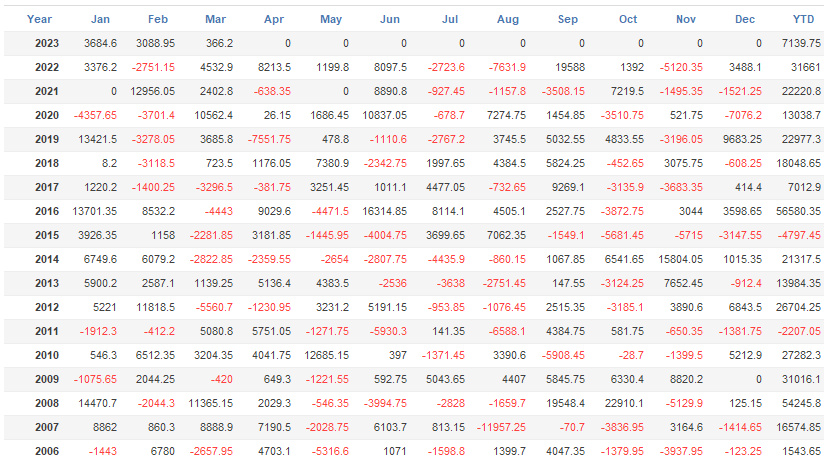This screenshot has height=467, width=833.
Task: Click the Jun column header
Action: (x=391, y=19)
